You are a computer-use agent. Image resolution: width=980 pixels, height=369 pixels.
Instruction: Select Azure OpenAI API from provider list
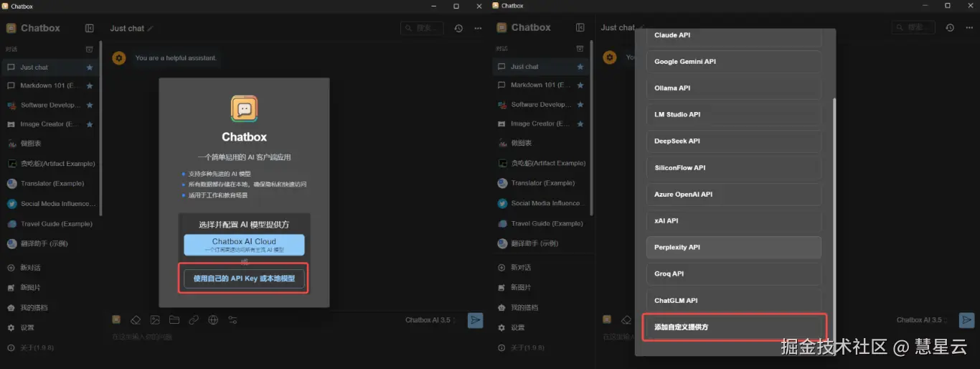click(733, 195)
